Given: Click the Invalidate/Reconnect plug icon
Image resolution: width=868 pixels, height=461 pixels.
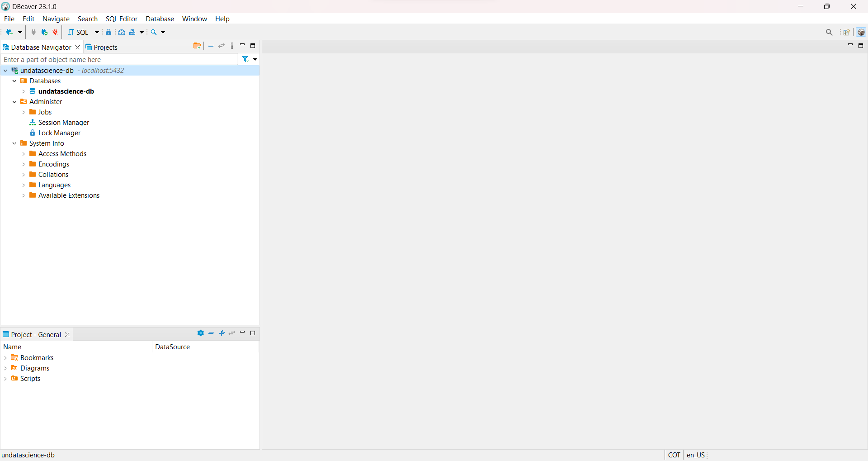Looking at the screenshot, I should (44, 32).
